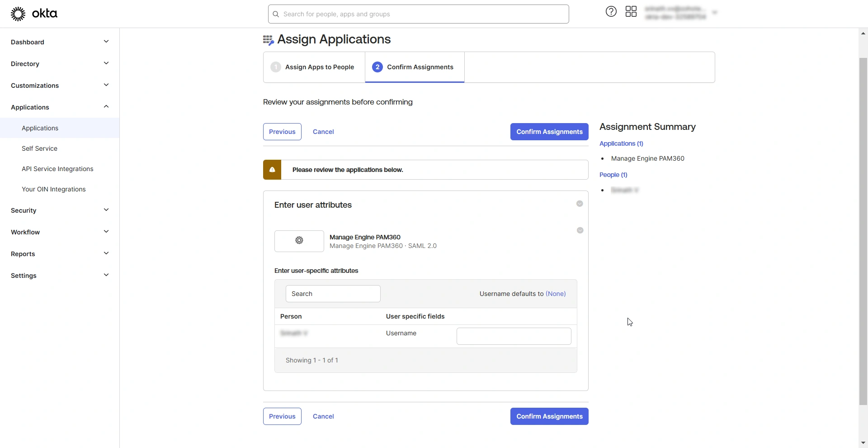Click the Okta logo icon

click(18, 14)
